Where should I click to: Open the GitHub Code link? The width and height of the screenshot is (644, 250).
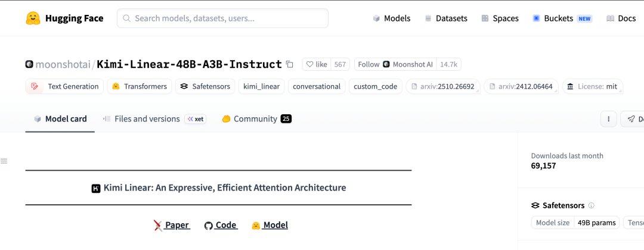(221, 225)
